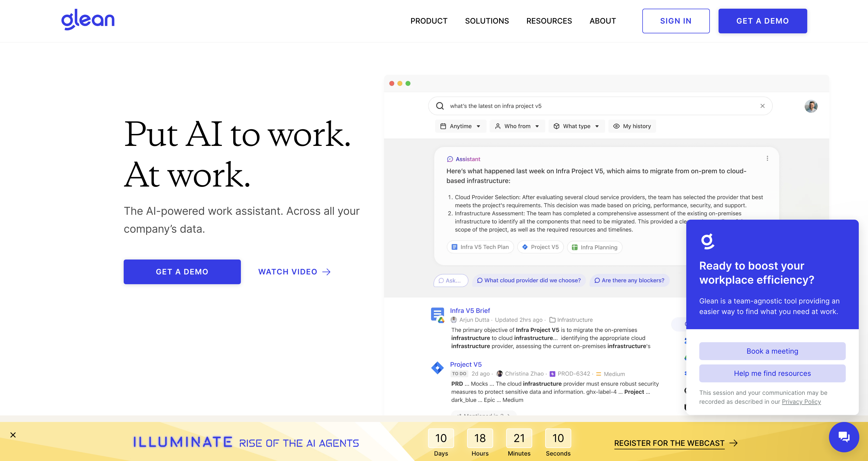868x461 pixels.
Task: Open the ABOUT menu
Action: pyautogui.click(x=602, y=21)
